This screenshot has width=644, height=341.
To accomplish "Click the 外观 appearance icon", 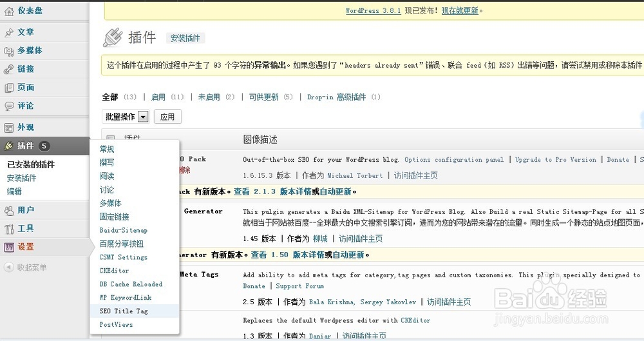I will pyautogui.click(x=8, y=128).
